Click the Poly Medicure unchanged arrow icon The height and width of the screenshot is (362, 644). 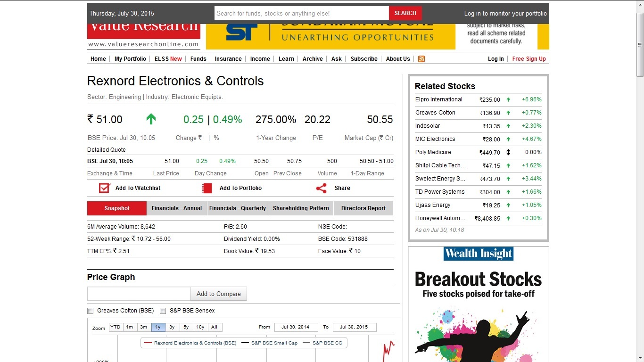[508, 152]
